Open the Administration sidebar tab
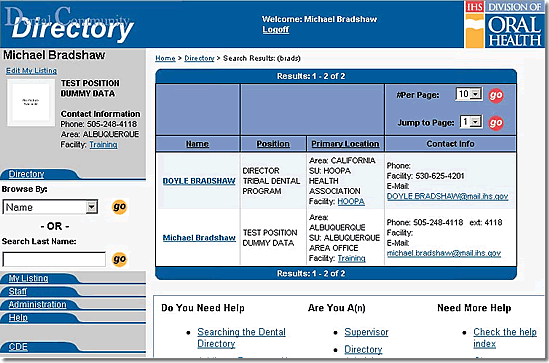The image size is (549, 363). pos(37,305)
